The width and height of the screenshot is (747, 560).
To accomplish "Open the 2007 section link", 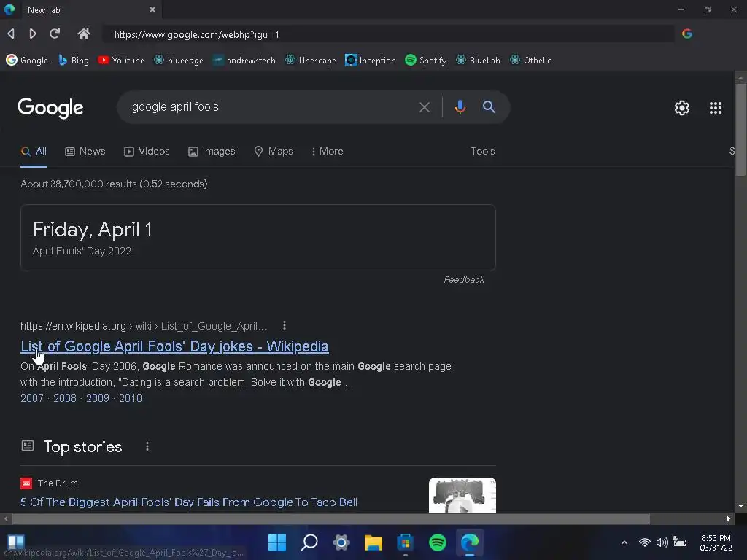I will pyautogui.click(x=32, y=399).
